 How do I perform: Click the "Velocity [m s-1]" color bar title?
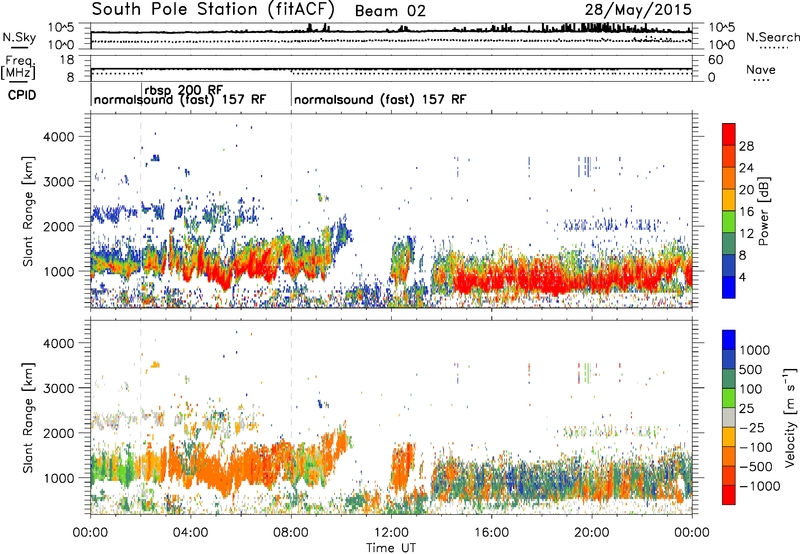coord(790,417)
